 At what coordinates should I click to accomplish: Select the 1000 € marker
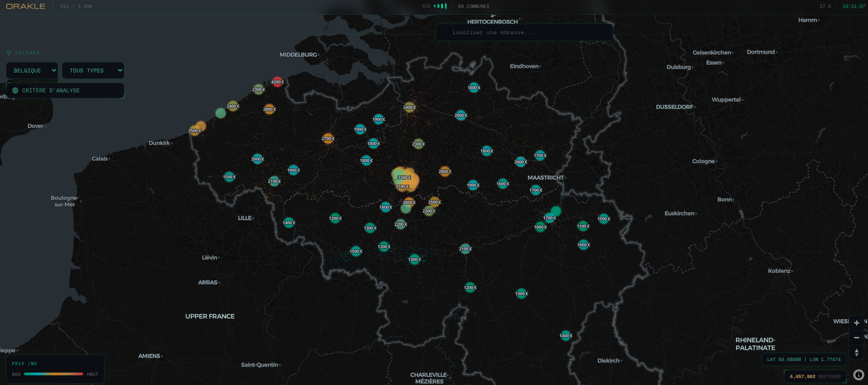[x=540, y=227]
